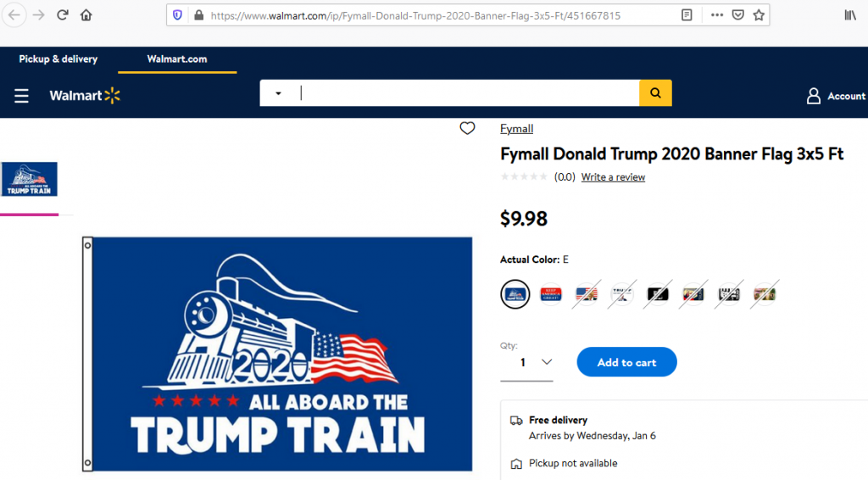Screen dimensions: 868x480
Task: Open the Qty quantity dropdown
Action: (x=526, y=363)
